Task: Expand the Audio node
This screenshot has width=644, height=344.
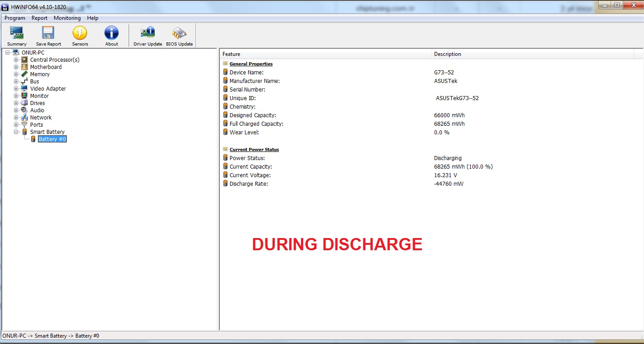Action: pyautogui.click(x=16, y=110)
